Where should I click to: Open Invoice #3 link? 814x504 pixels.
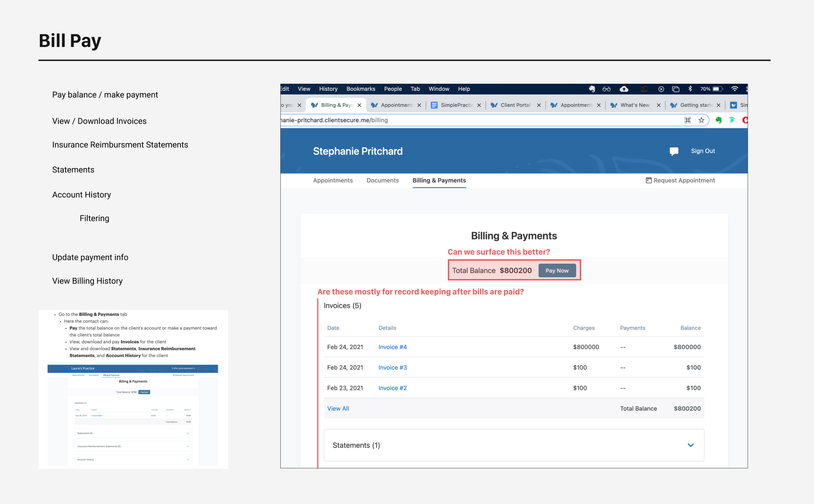392,367
